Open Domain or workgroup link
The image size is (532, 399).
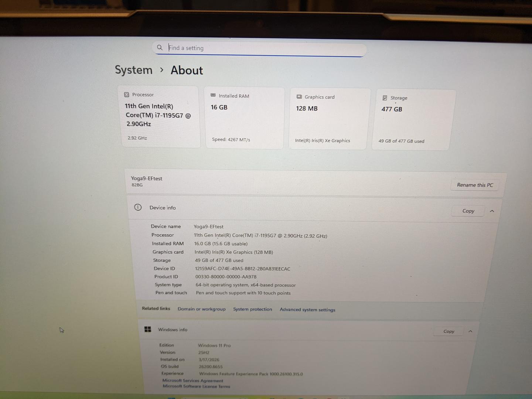(202, 309)
